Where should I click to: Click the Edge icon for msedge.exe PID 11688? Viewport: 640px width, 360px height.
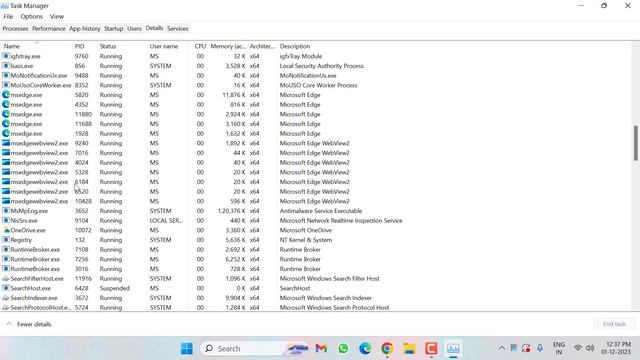click(6, 124)
